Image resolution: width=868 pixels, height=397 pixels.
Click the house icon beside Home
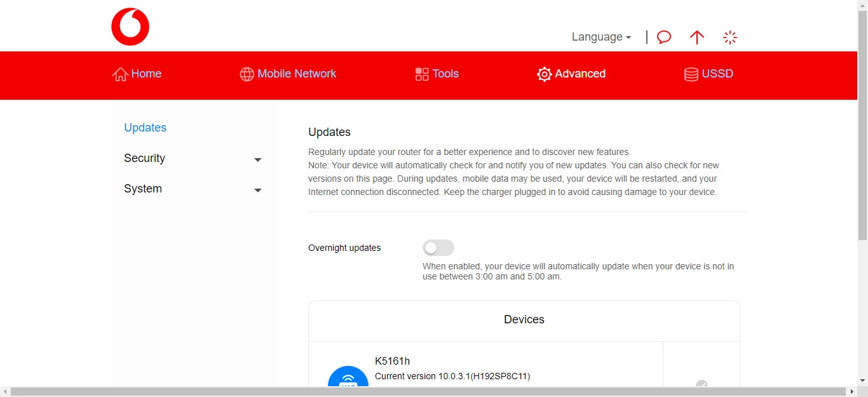(120, 74)
